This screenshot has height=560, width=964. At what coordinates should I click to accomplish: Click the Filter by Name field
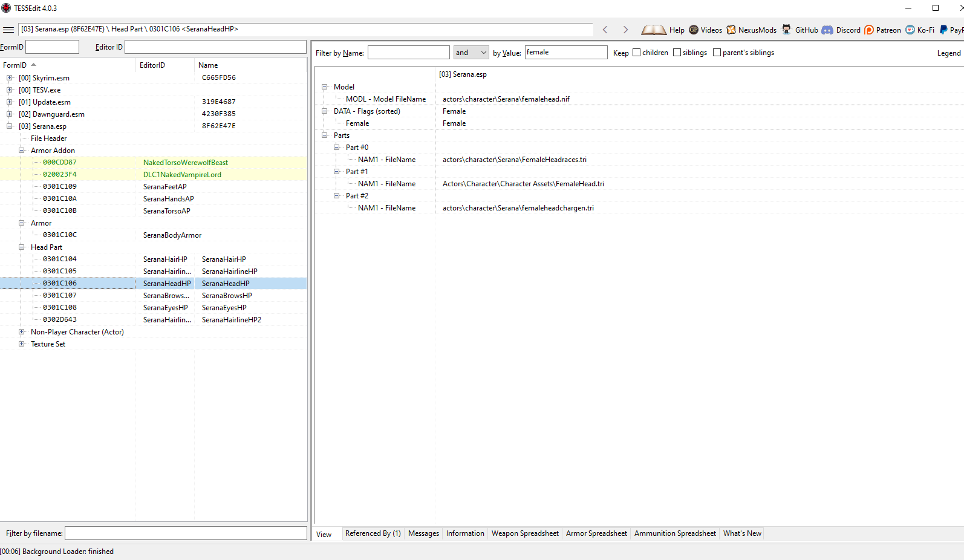[409, 53]
